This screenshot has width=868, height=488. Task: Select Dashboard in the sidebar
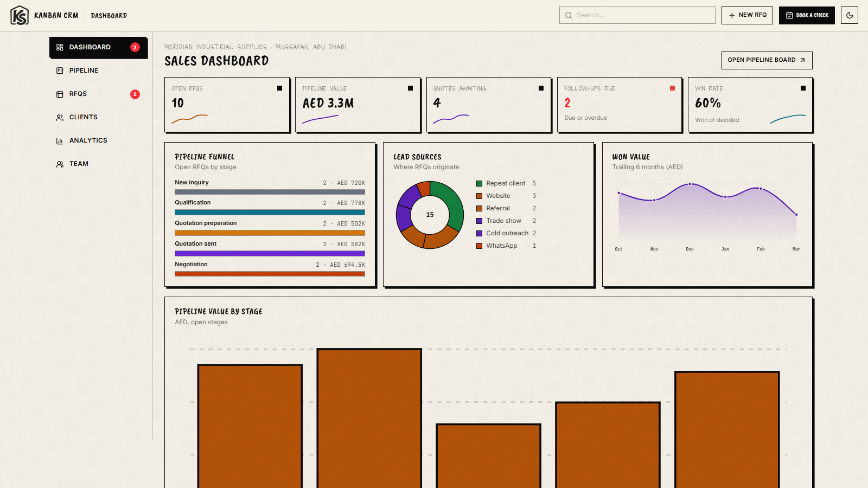98,47
